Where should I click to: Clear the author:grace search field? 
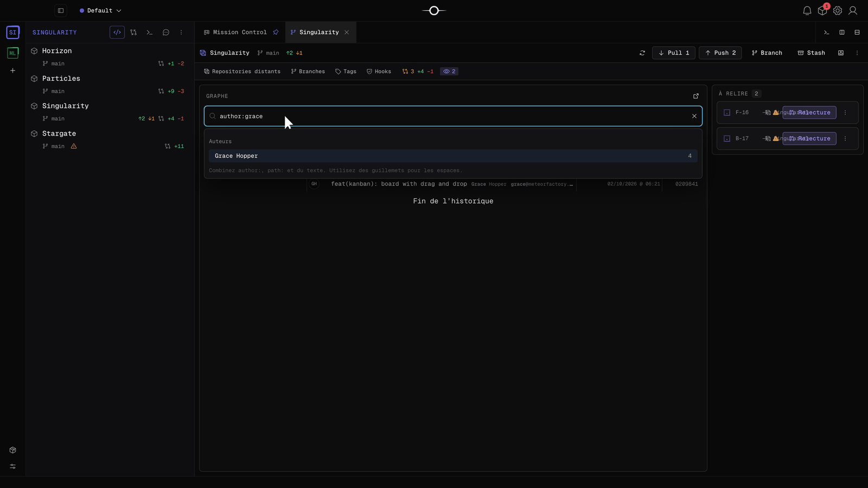(x=694, y=116)
